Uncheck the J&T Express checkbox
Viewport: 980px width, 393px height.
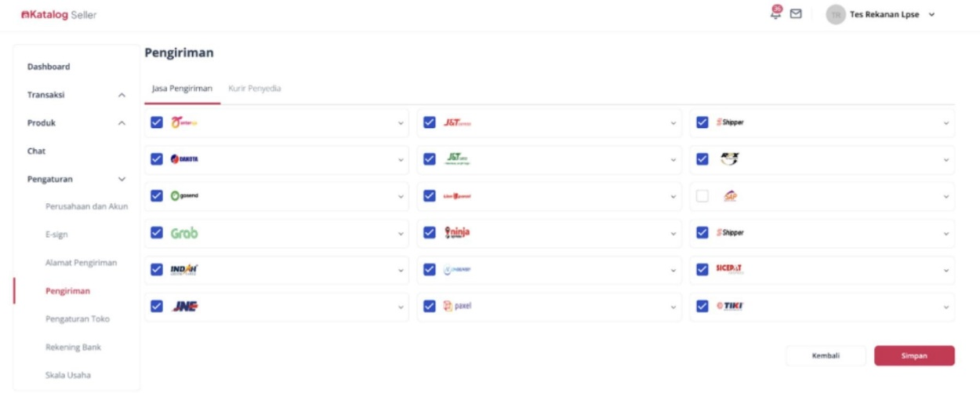[x=430, y=122]
